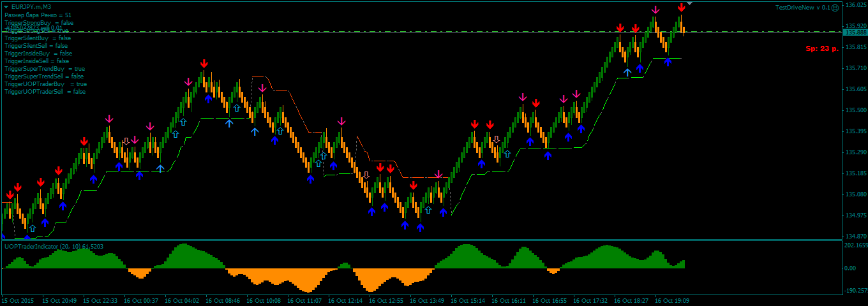This screenshot has height=306, width=868.
Task: Click the EURJPY.m,M3 symbol title
Action: [x=31, y=7]
